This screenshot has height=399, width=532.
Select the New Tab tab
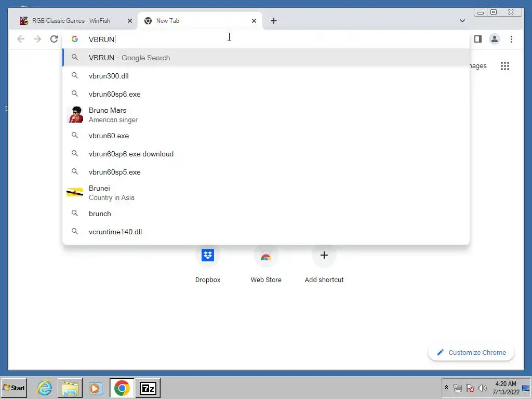pos(200,21)
